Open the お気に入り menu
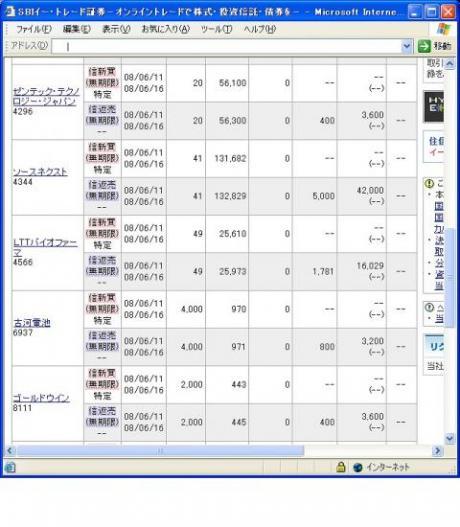This screenshot has width=460, height=527. [166, 29]
